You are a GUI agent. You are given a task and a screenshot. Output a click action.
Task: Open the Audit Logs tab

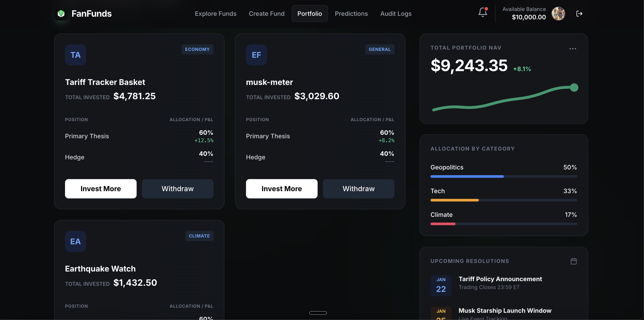396,14
